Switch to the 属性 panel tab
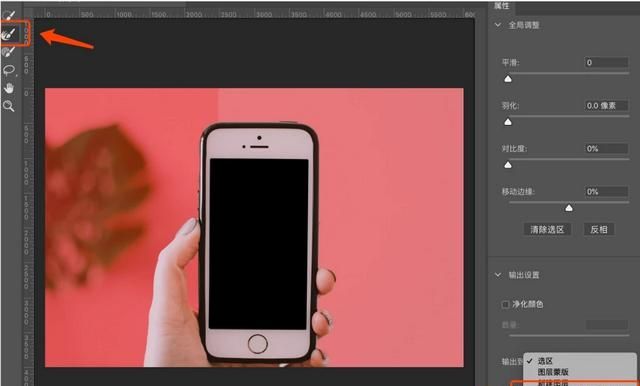The height and width of the screenshot is (386, 640). 501,6
